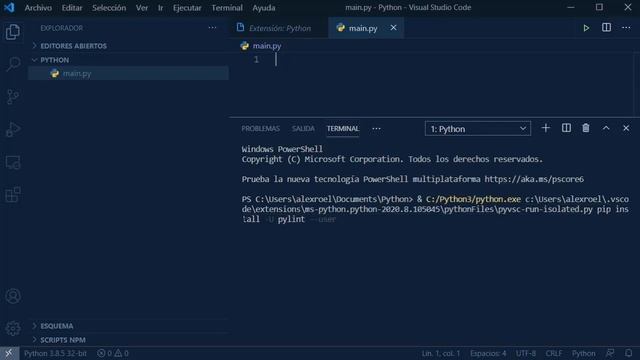Create a new terminal with plus icon
Viewport: 640px width, 360px height.
click(545, 128)
